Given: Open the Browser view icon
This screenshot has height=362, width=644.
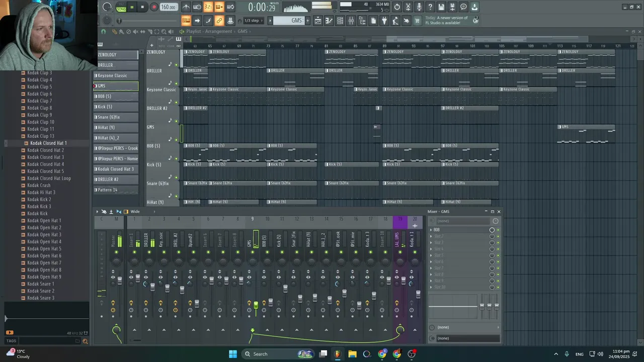Looking at the screenshot, I should click(x=362, y=21).
